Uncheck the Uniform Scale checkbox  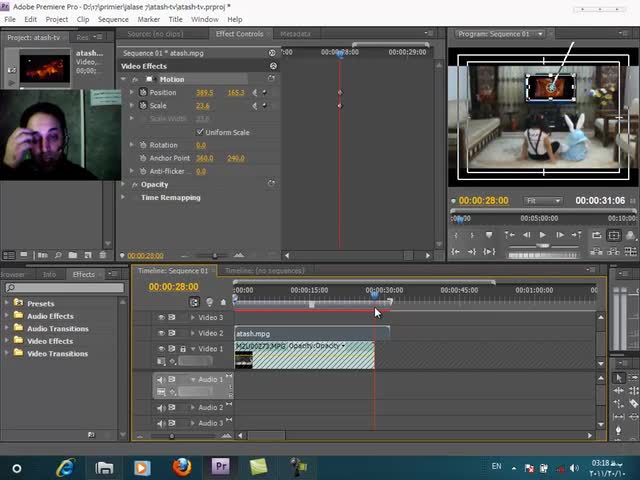point(200,132)
